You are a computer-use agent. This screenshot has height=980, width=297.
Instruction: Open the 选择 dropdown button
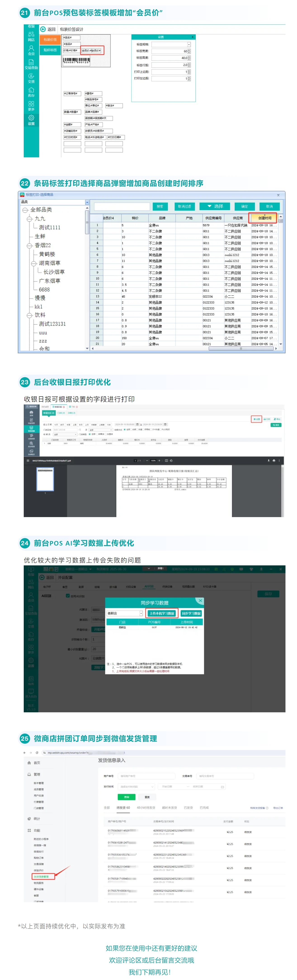coord(215,206)
